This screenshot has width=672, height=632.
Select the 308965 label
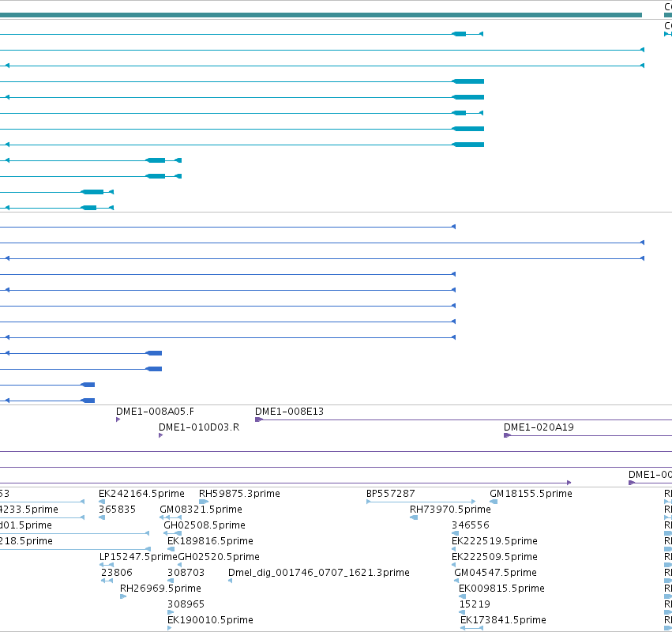(x=186, y=604)
